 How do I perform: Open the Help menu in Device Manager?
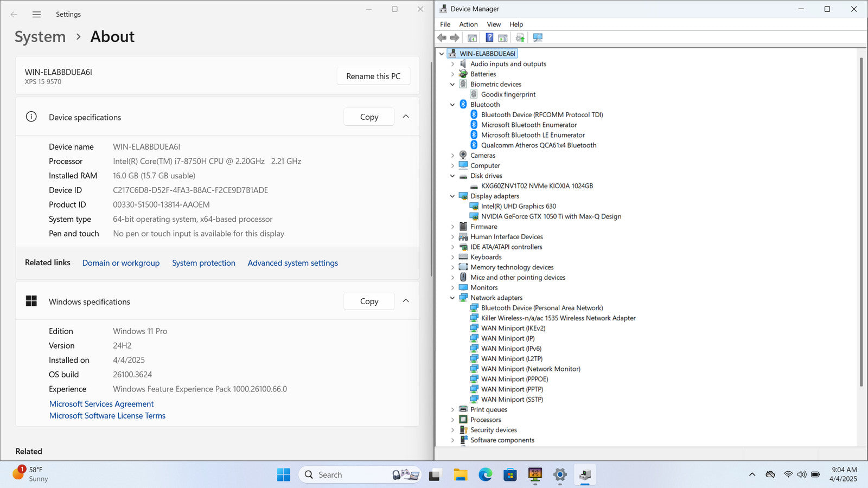(516, 24)
